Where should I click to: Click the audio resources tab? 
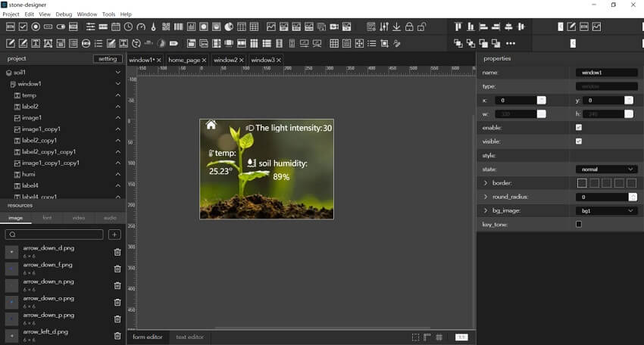click(x=110, y=218)
